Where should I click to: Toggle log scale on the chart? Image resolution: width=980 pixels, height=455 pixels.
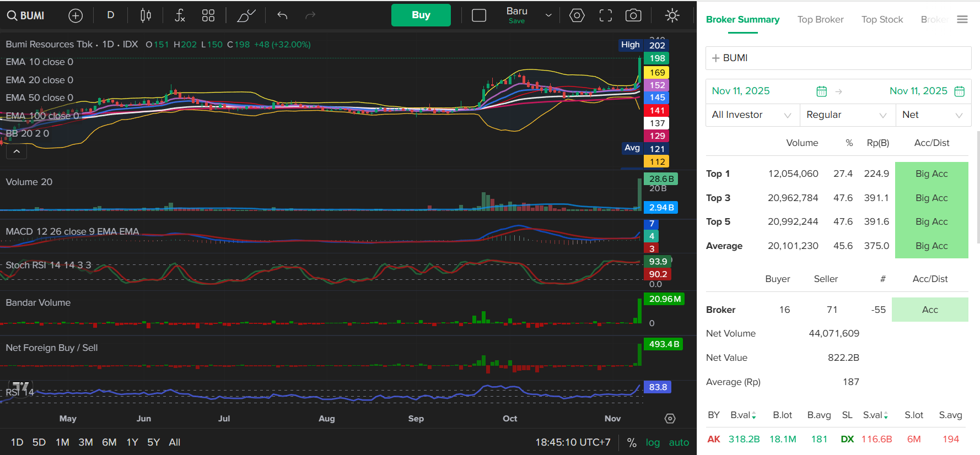pyautogui.click(x=653, y=442)
